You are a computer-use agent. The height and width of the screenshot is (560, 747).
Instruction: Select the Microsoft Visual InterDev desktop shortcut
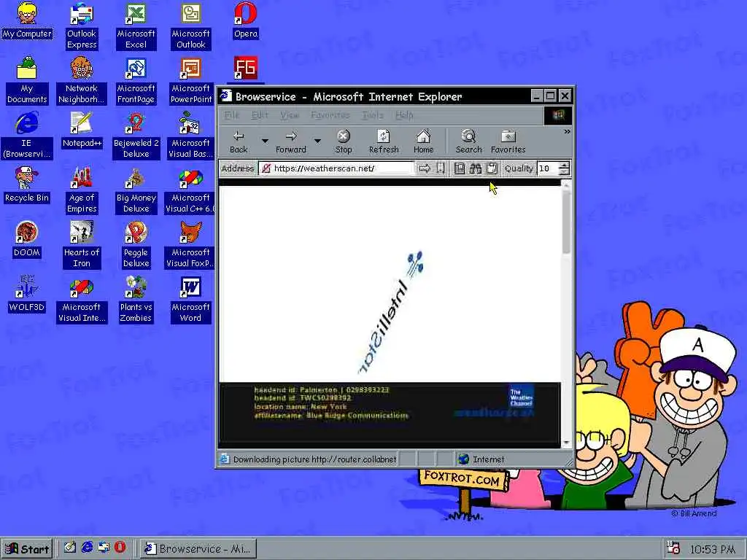pyautogui.click(x=82, y=300)
